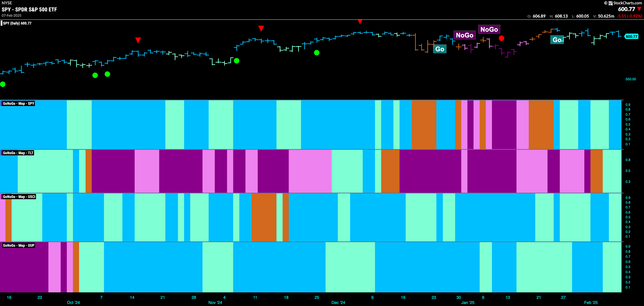Click the red down arrow beside the 600.77 header price
Viewport: 644px width, 306px height.
pyautogui.click(x=640, y=9)
